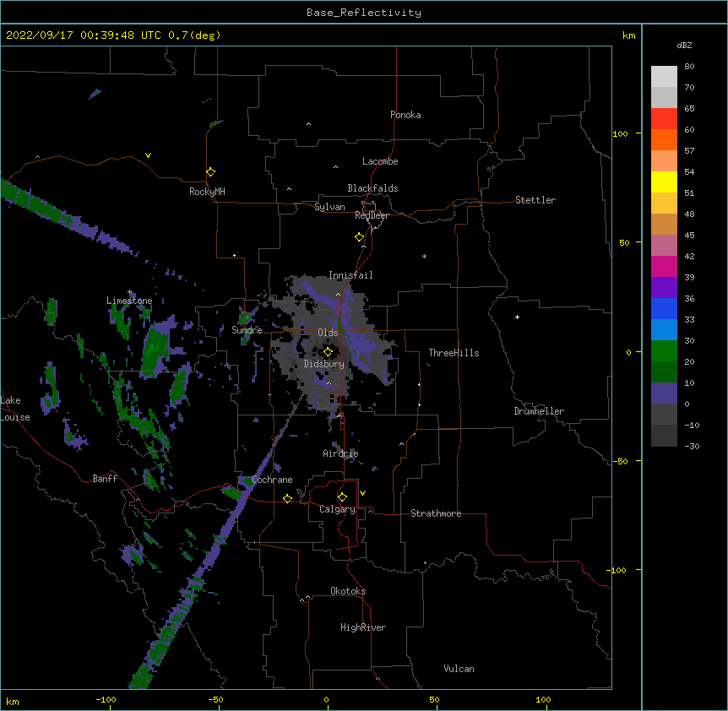Pick the purple 36-39 dBZ legend swatch
Viewport: 728px width, 711px height.
coord(664,287)
